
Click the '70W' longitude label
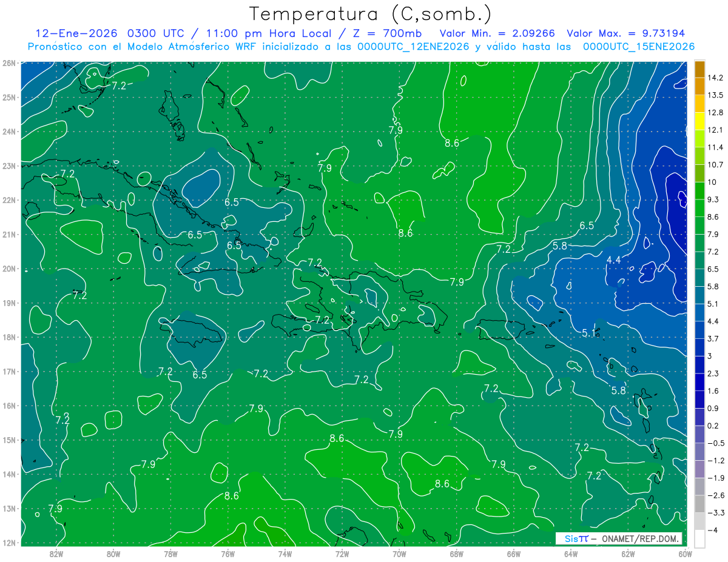tap(399, 553)
